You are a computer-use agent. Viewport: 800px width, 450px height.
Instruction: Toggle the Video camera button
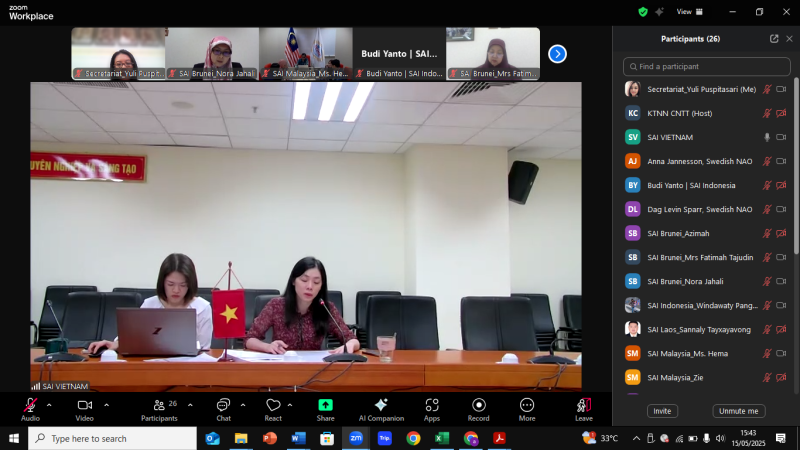click(x=84, y=405)
